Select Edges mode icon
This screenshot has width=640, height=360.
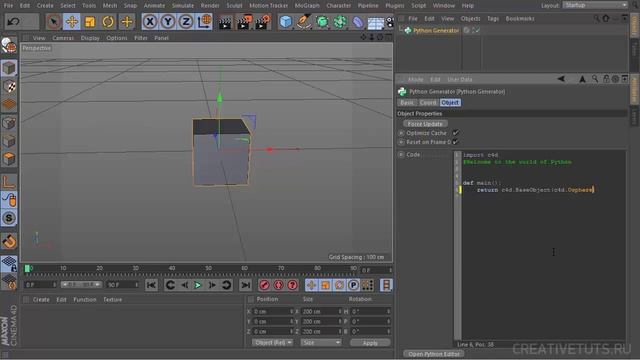(x=9, y=141)
